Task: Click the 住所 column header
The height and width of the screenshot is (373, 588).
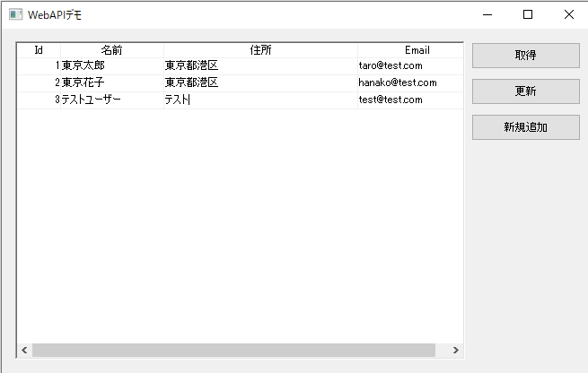Action: click(260, 50)
